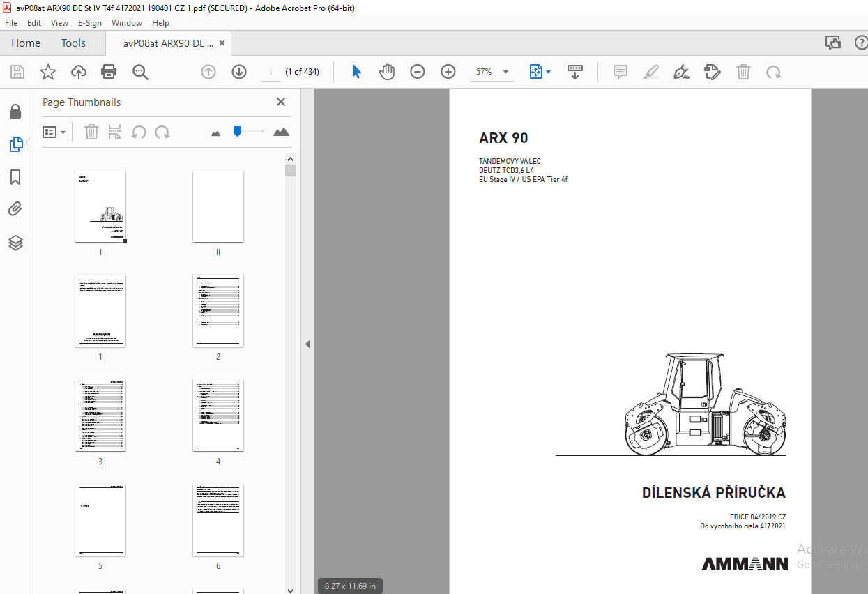Image resolution: width=868 pixels, height=594 pixels.
Task: Open the Help menu
Action: tap(160, 23)
